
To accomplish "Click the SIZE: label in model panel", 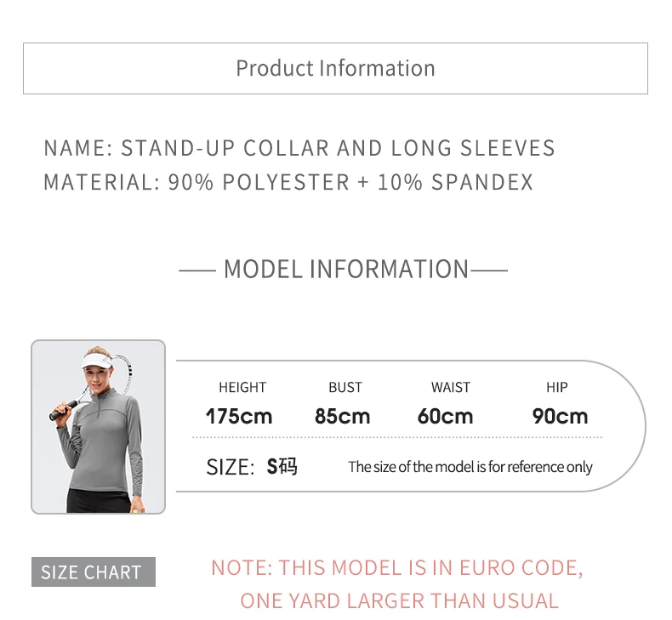I will (231, 467).
